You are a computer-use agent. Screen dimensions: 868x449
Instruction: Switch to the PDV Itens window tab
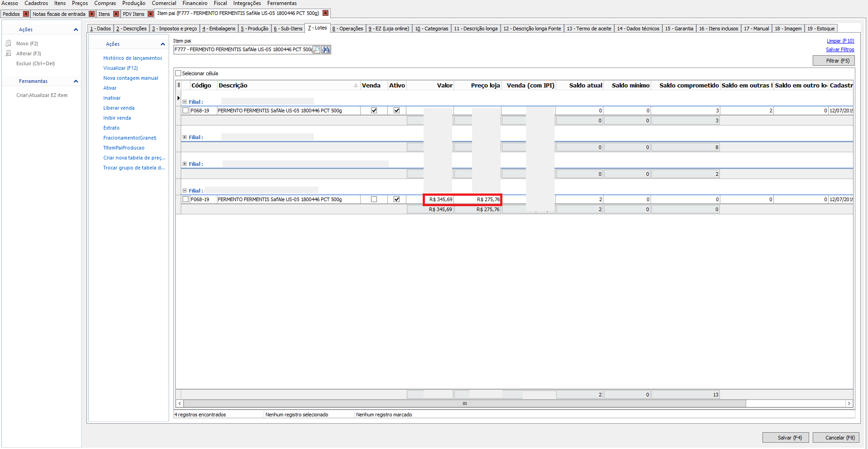pos(134,14)
